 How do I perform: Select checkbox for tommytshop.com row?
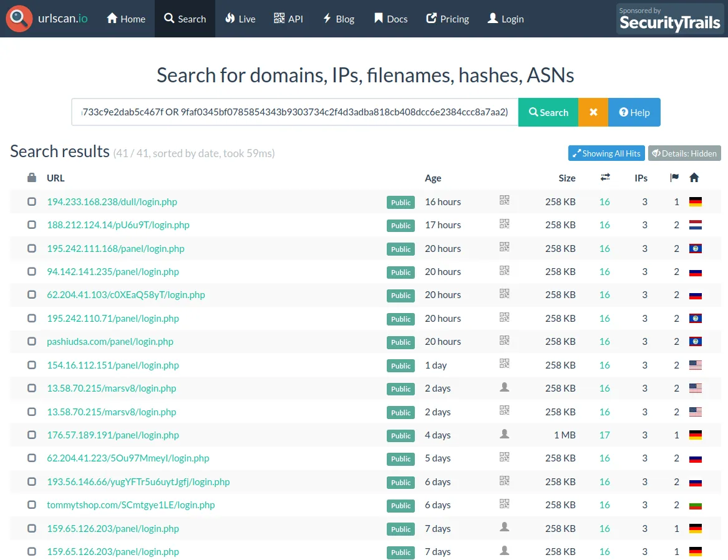[x=32, y=504]
